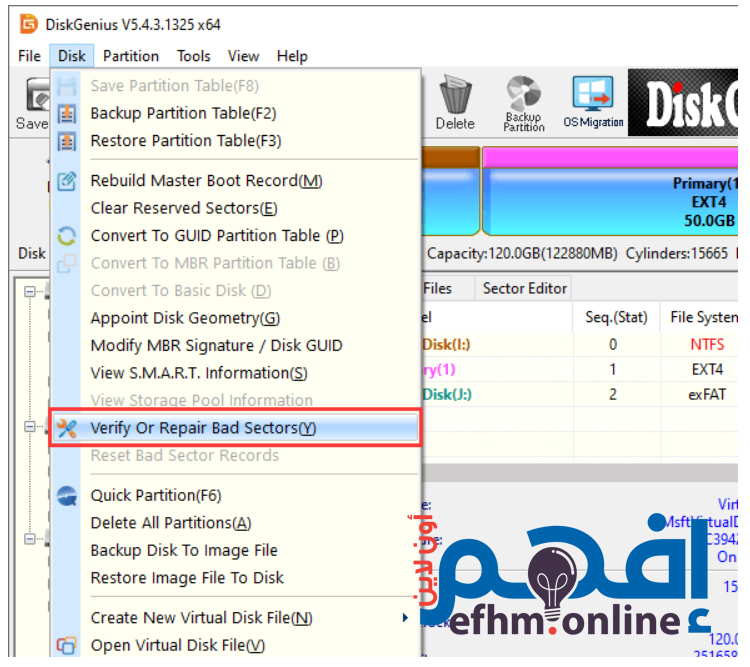This screenshot has width=750, height=667.
Task: Expand Create New Virtual Disk File submenu
Action: [x=201, y=618]
